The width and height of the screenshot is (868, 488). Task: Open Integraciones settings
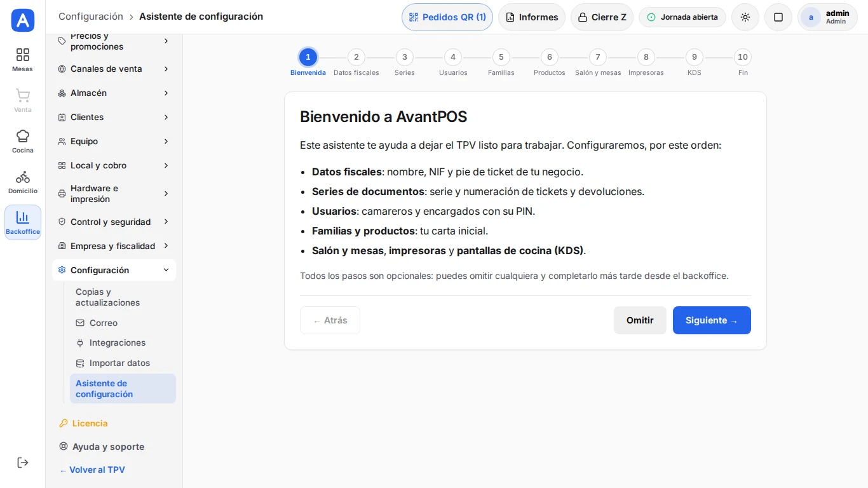[x=123, y=342]
